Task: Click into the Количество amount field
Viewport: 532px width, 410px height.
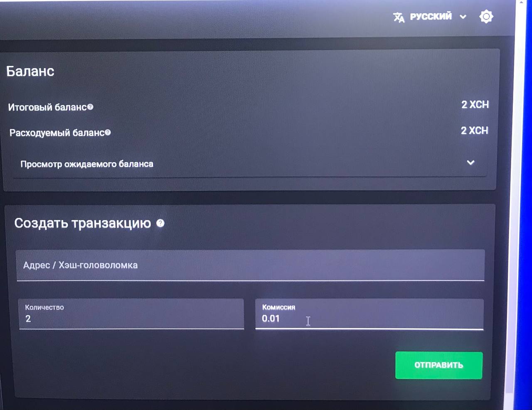Action: (131, 314)
